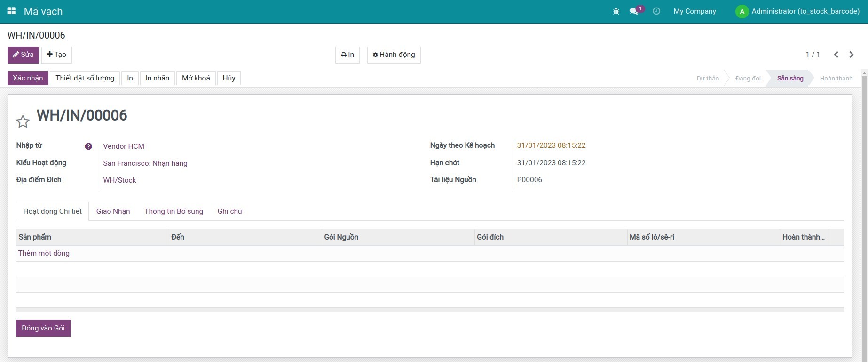The image size is (868, 362).
Task: Click the Đóng vào Gói button
Action: [43, 328]
